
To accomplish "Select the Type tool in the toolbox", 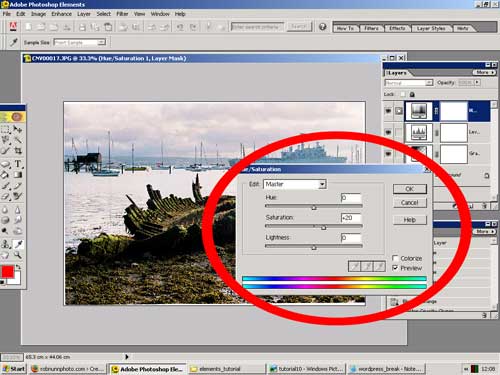I will (x=18, y=164).
